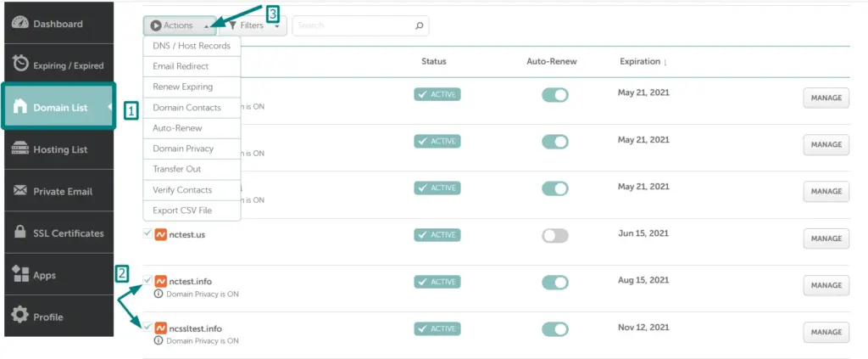Click the Private Email envelope icon
Screen dimensions: 868x359
tap(20, 191)
